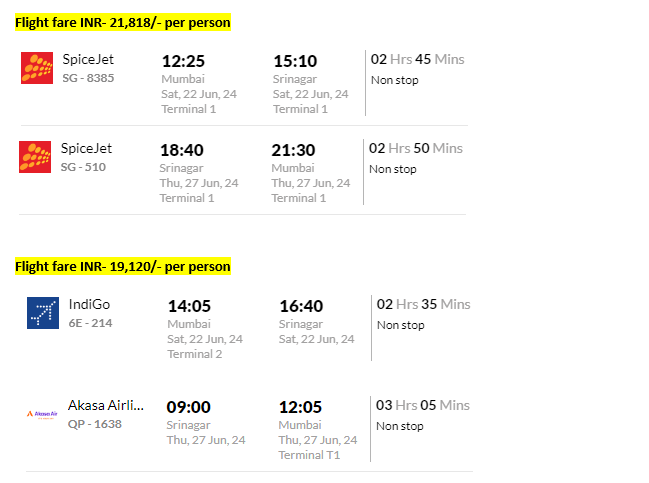Click the 14:05 IndiGo departure time
Screen dimensions: 649x483
point(189,306)
